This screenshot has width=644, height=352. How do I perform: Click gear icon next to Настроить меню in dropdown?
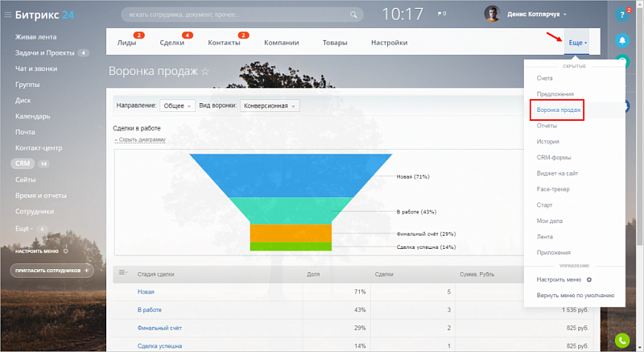point(589,280)
